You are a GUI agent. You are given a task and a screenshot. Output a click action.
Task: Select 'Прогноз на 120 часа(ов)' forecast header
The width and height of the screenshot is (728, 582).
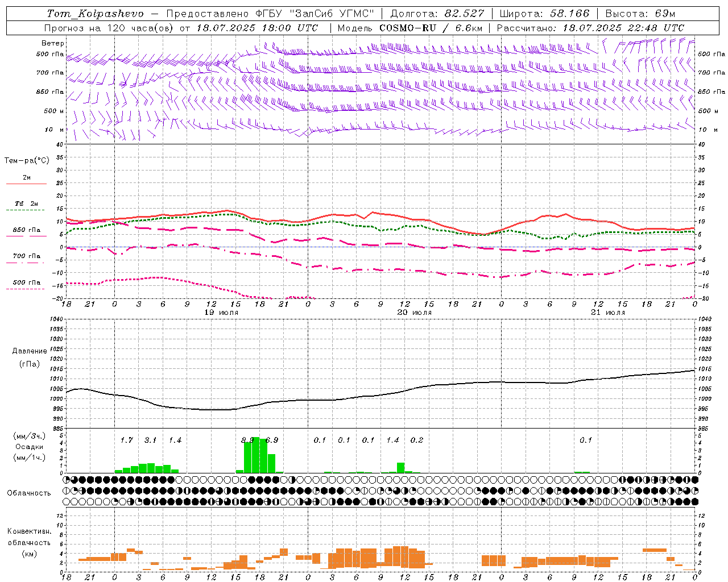(x=110, y=28)
